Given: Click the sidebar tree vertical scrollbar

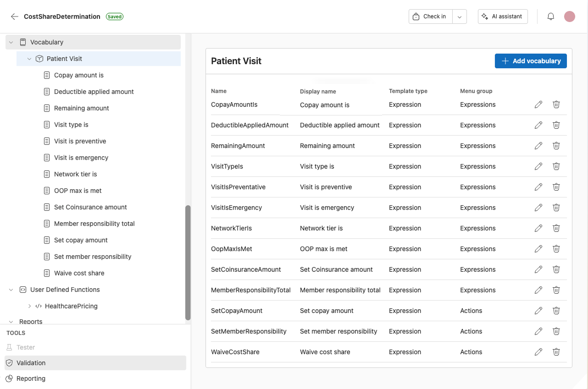Looking at the screenshot, I should coord(188,263).
